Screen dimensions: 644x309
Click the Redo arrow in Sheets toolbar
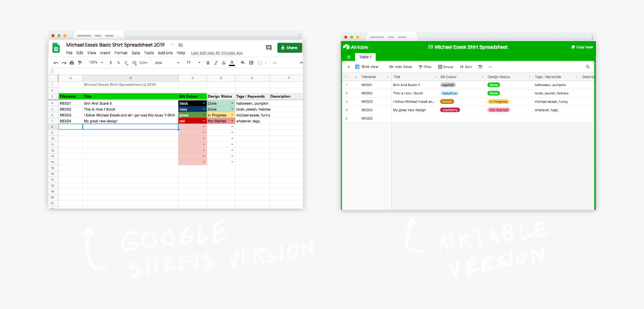(x=64, y=63)
